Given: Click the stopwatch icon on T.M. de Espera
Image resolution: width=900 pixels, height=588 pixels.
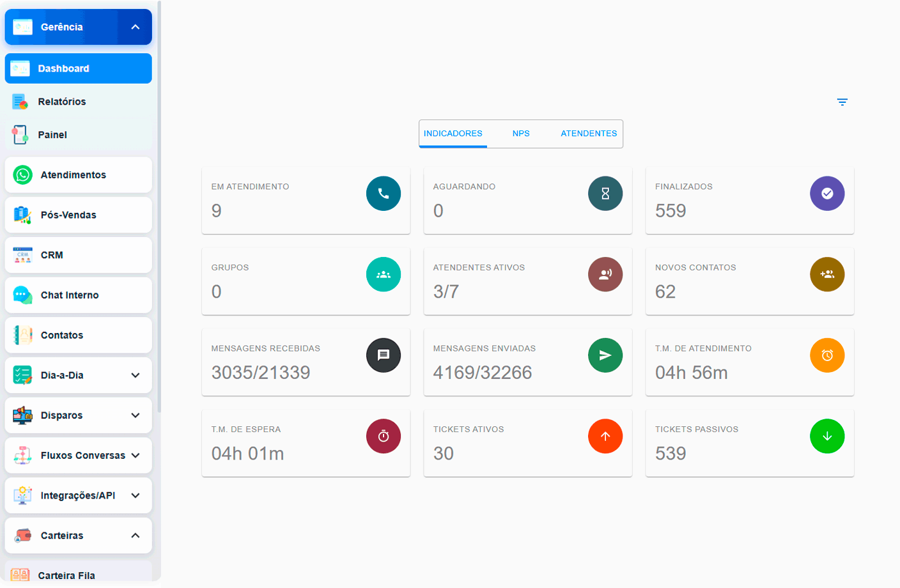Looking at the screenshot, I should 384,437.
